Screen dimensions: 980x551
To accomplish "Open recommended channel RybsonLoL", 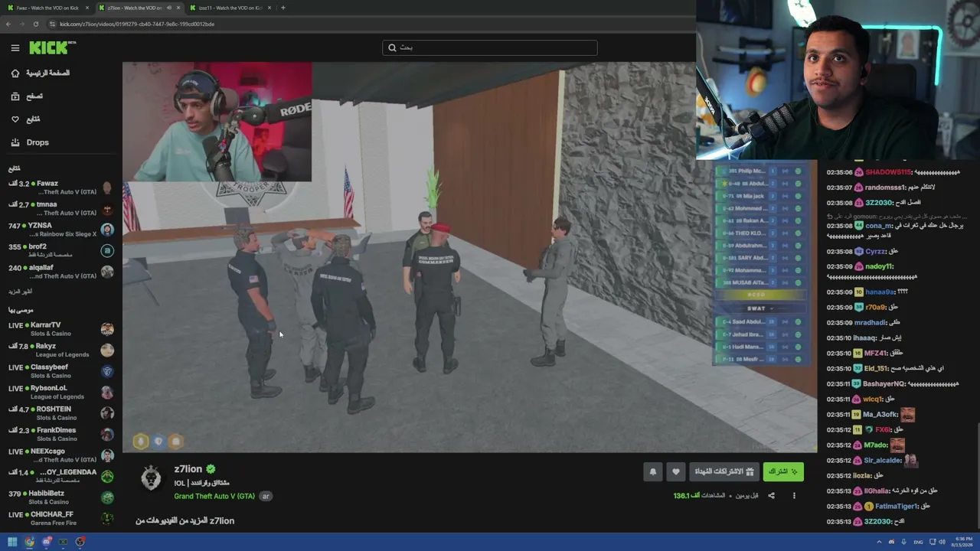I will (61, 392).
